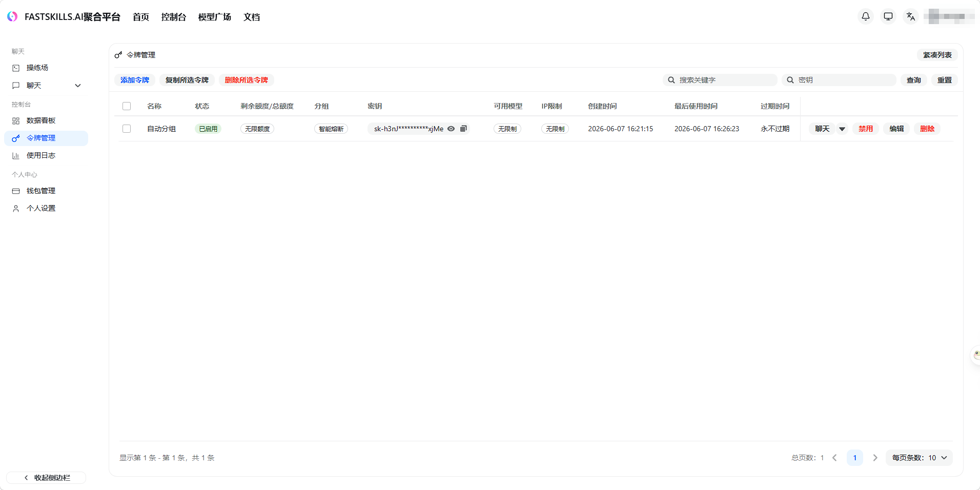The height and width of the screenshot is (490, 980).
Task: Open the 每页条数 page size dropdown
Action: coord(920,458)
